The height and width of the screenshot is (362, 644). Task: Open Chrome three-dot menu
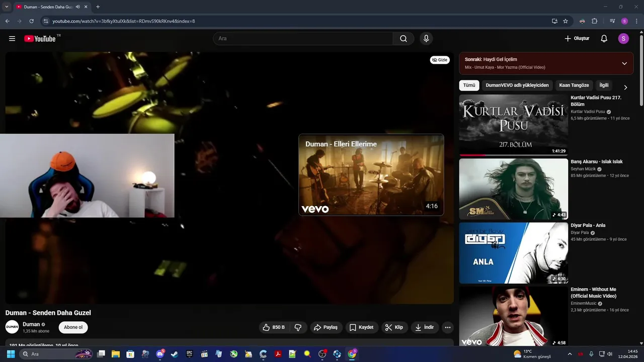[x=636, y=21]
